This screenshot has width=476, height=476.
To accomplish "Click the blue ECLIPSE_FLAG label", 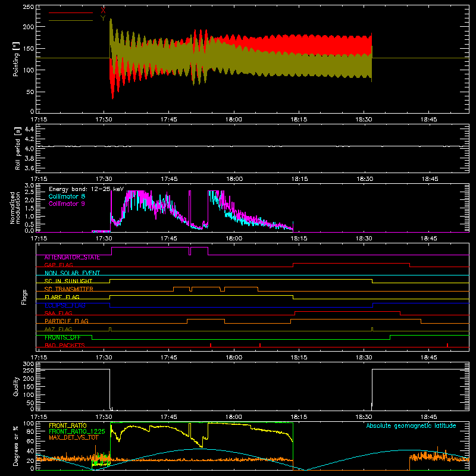I will click(65, 305).
